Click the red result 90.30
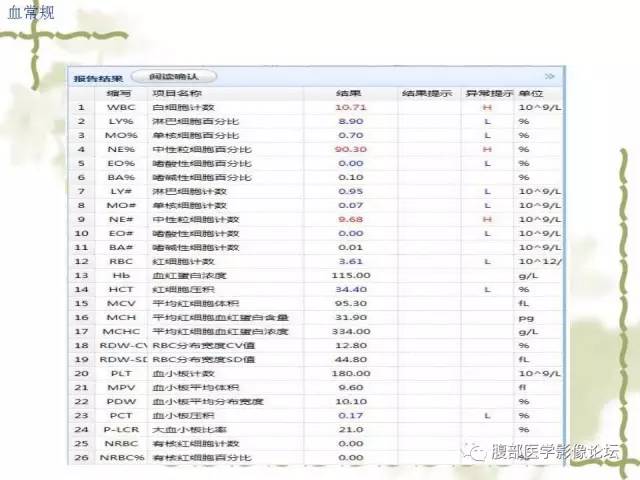640x480 pixels. 351,150
